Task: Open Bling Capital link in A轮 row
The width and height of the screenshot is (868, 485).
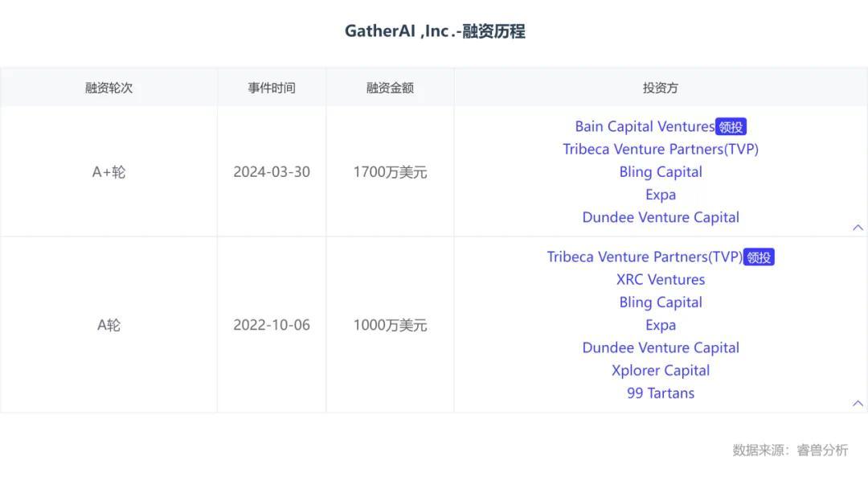Action: (661, 302)
